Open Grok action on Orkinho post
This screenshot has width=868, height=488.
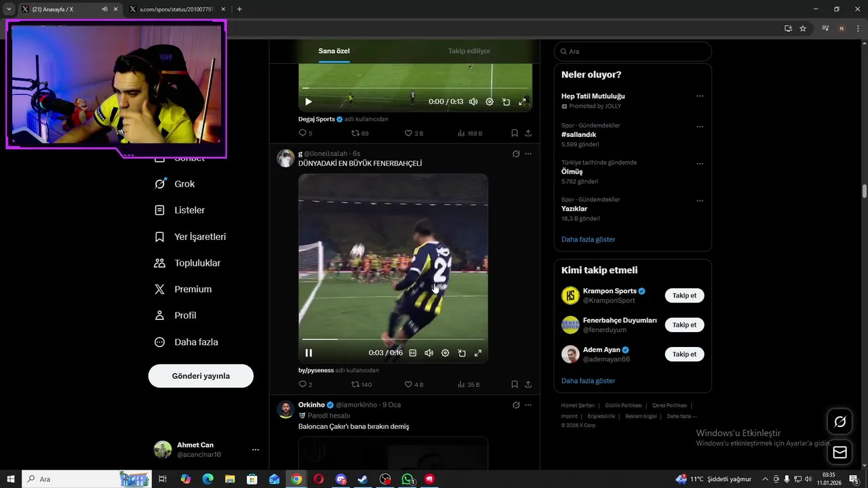coord(516,405)
